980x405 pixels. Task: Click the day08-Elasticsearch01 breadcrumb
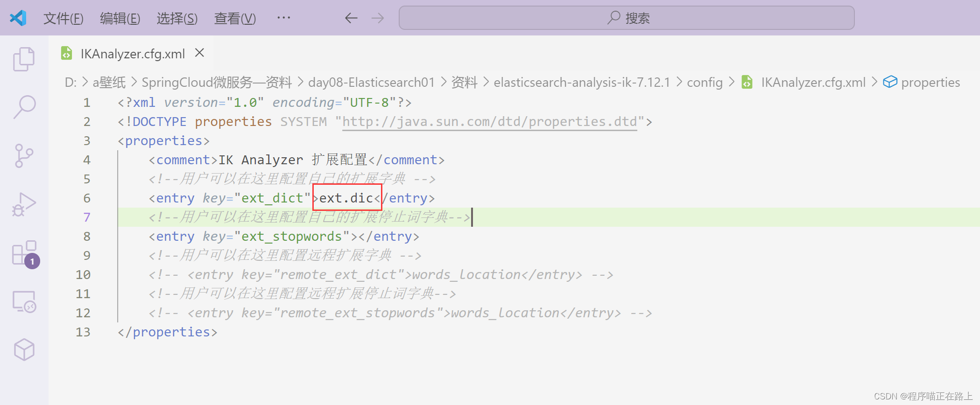pyautogui.click(x=372, y=83)
